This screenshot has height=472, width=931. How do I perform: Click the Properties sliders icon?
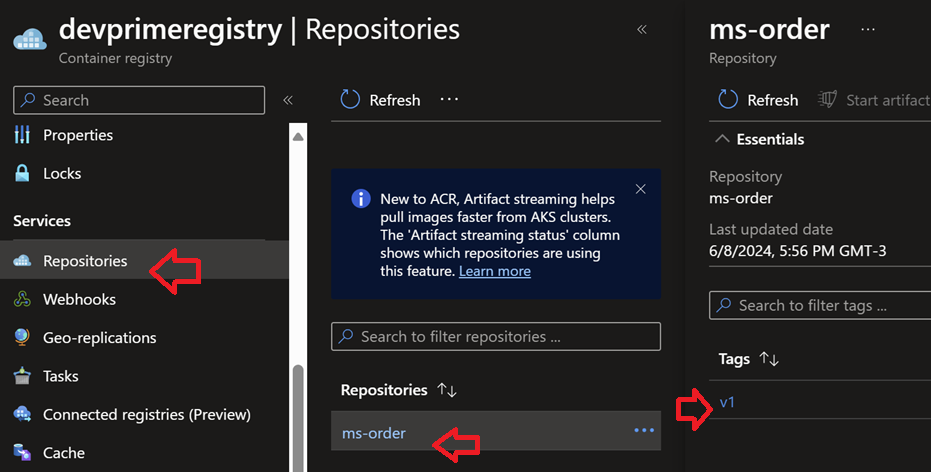(x=22, y=135)
